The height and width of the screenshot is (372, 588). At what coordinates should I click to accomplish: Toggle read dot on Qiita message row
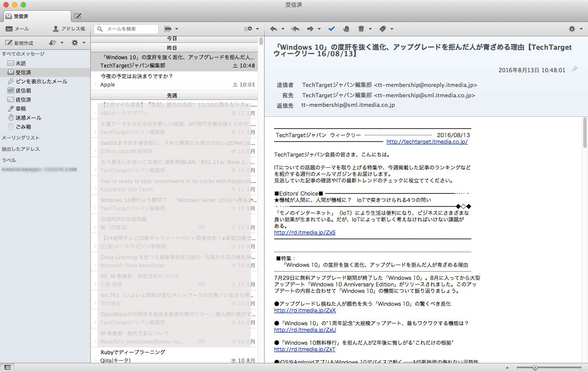[x=95, y=360]
